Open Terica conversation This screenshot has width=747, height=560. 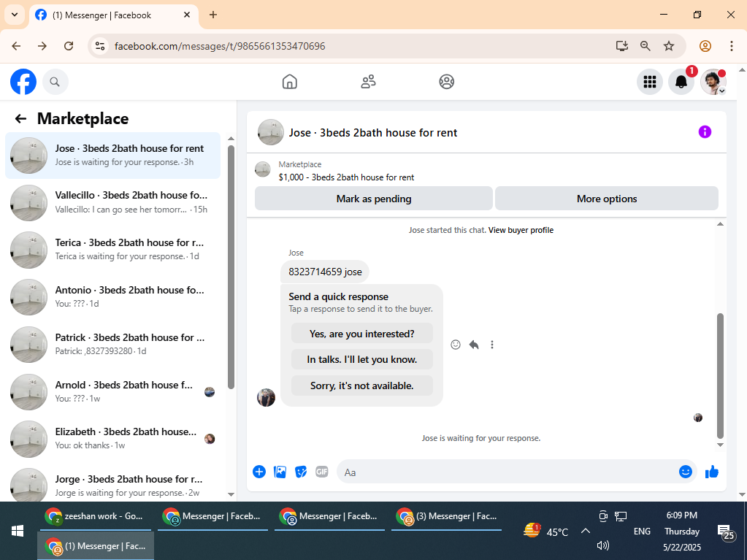pyautogui.click(x=113, y=250)
